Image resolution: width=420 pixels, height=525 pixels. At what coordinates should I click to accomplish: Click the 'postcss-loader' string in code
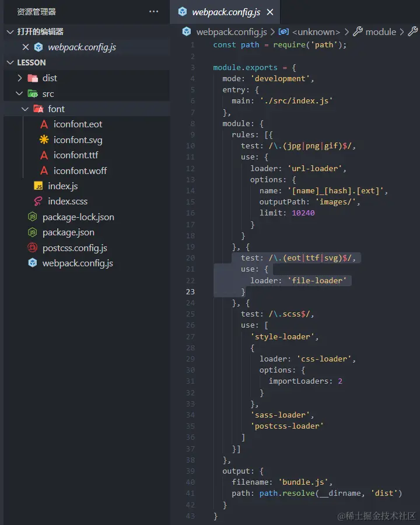coord(287,426)
